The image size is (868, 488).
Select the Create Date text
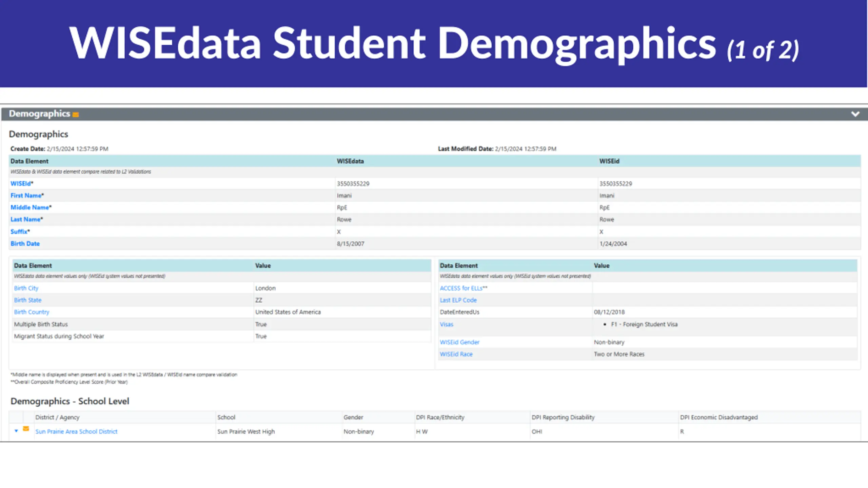click(x=59, y=149)
